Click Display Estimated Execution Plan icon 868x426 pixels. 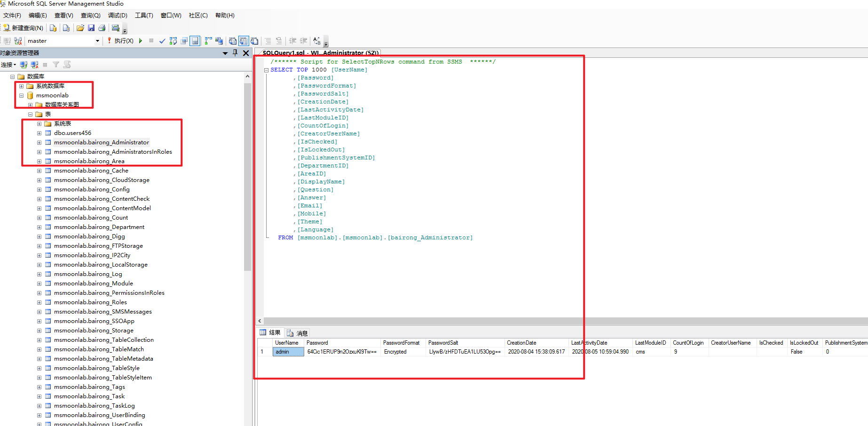[173, 41]
